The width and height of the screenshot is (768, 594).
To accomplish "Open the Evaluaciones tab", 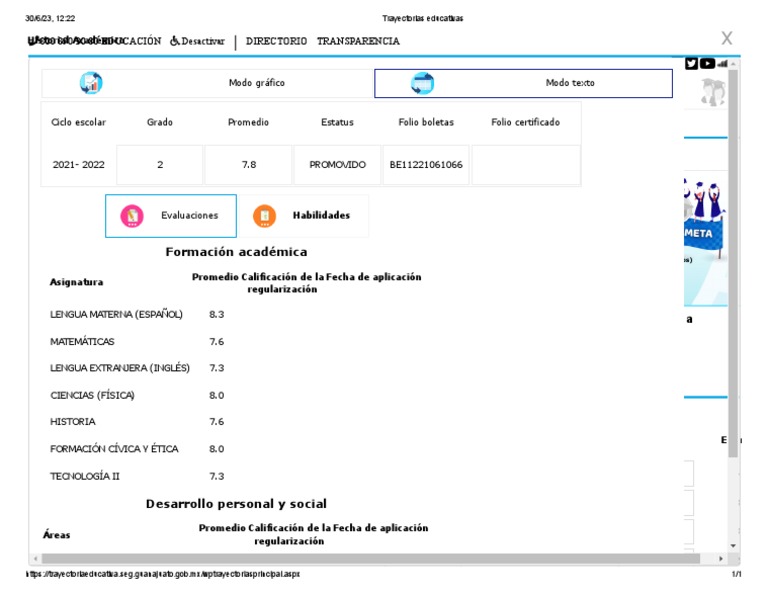I will point(171,216).
